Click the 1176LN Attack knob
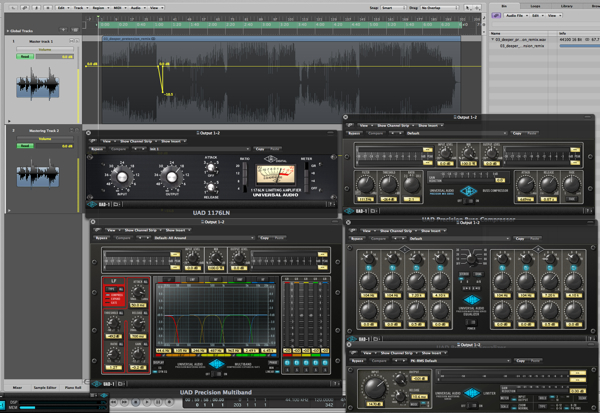The width and height of the screenshot is (600, 413). 210,167
